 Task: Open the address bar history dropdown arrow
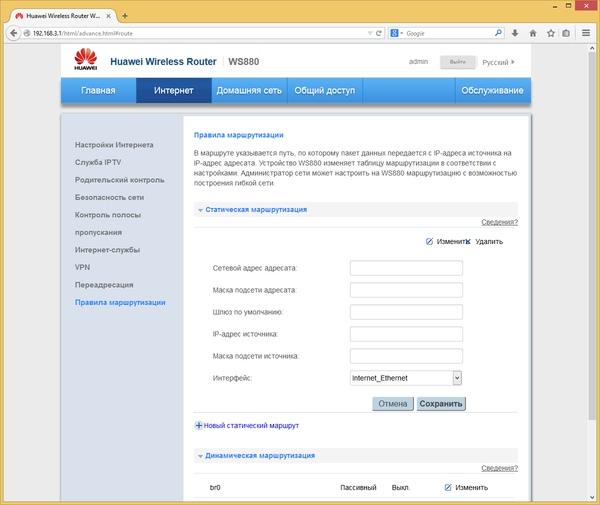point(370,33)
